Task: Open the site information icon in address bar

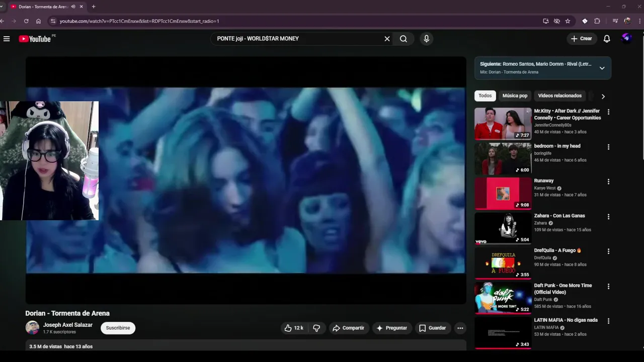Action: [x=53, y=21]
